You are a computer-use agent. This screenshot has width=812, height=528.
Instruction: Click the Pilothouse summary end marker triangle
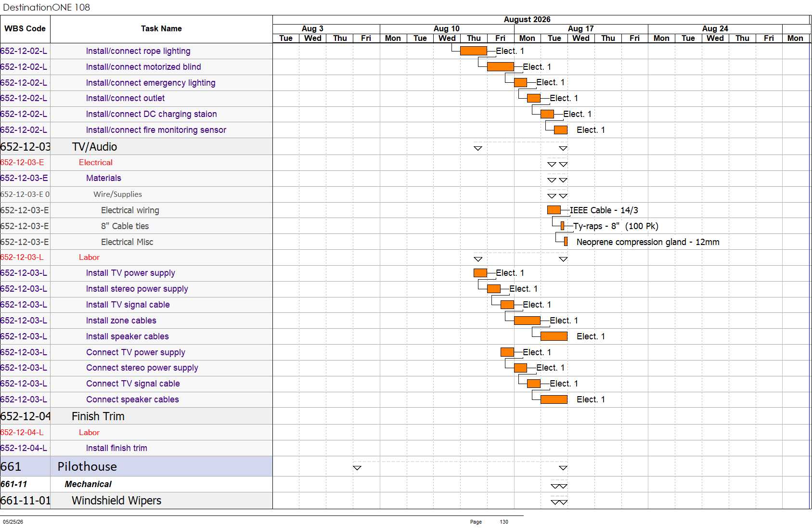[x=563, y=468]
